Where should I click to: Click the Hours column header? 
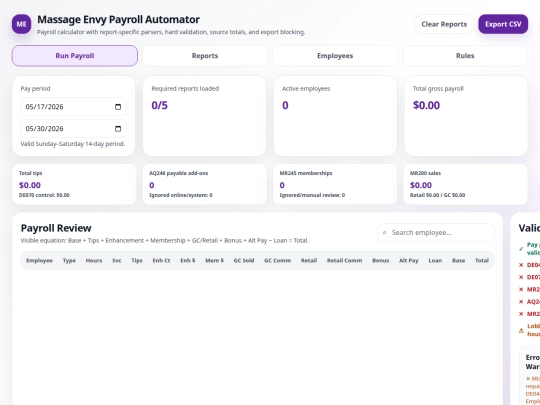[94, 261]
